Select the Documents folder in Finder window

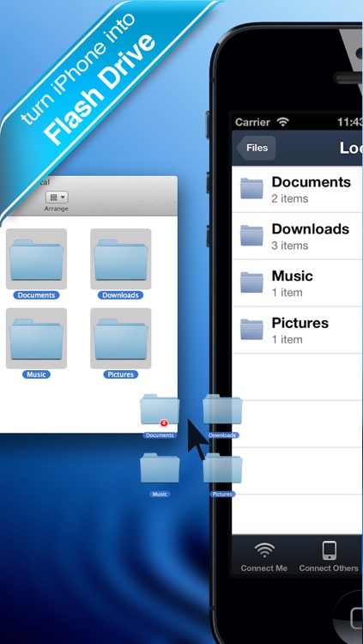[x=36, y=259]
